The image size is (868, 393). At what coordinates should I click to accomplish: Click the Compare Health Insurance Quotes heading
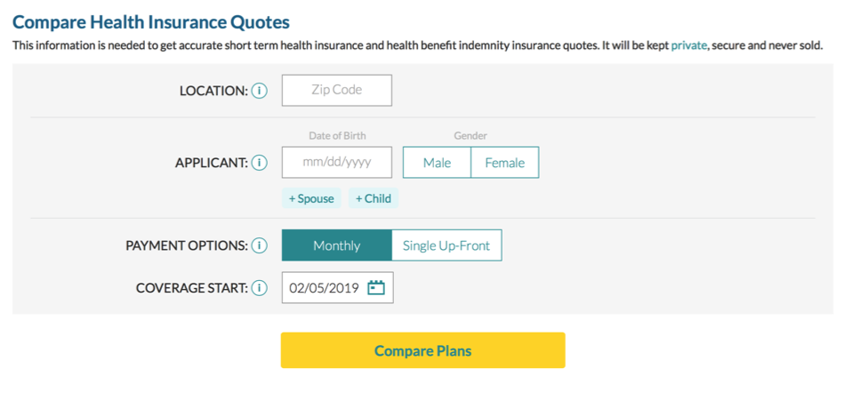pos(151,23)
